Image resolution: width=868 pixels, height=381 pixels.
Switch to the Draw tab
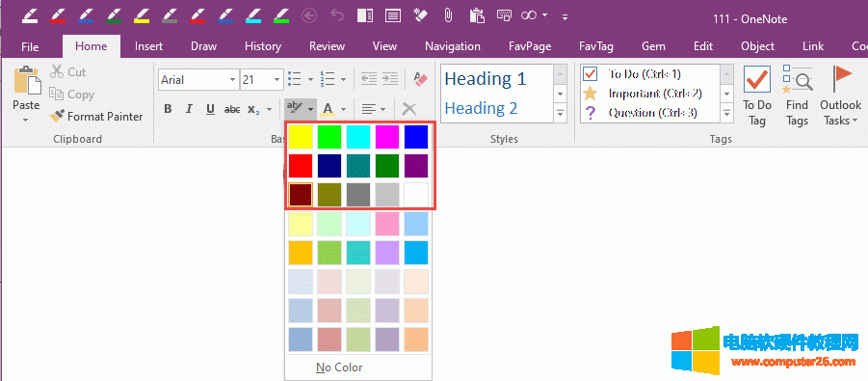click(x=203, y=46)
